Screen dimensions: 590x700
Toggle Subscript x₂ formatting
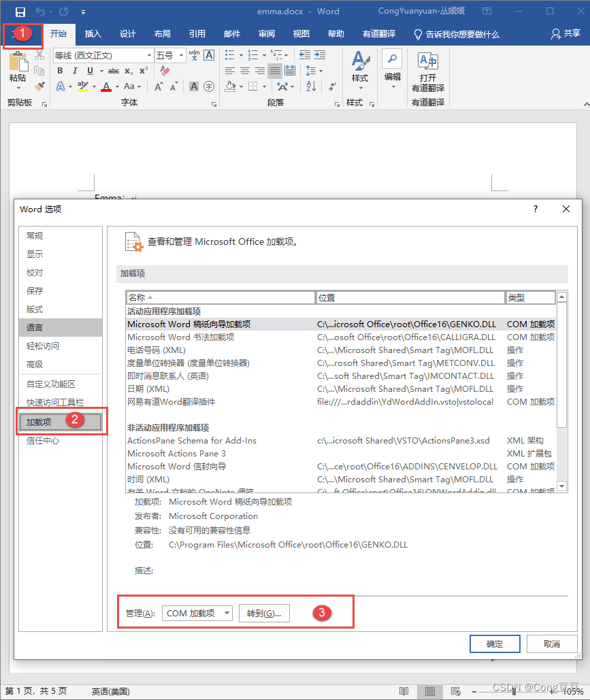129,71
